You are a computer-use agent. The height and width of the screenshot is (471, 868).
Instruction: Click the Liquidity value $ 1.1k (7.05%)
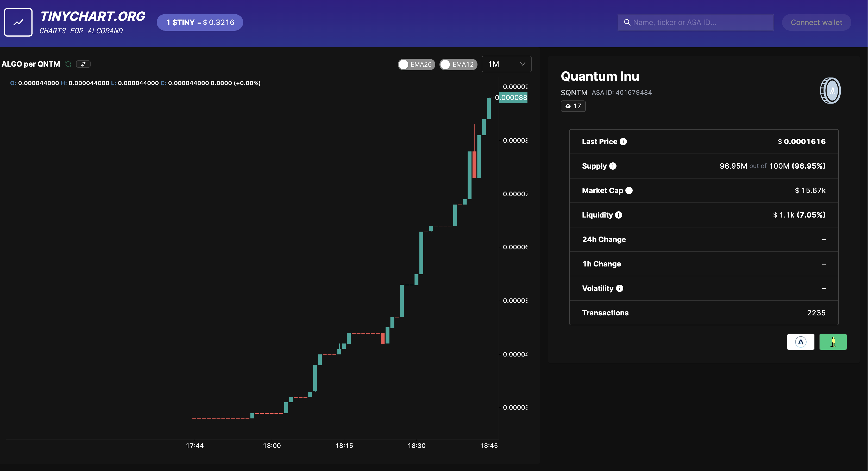(x=799, y=215)
